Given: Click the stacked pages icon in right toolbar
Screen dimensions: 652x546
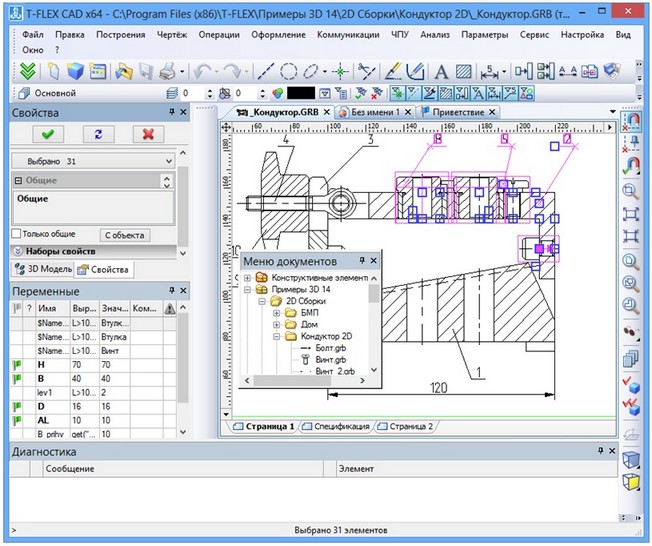Looking at the screenshot, I should click(631, 358).
